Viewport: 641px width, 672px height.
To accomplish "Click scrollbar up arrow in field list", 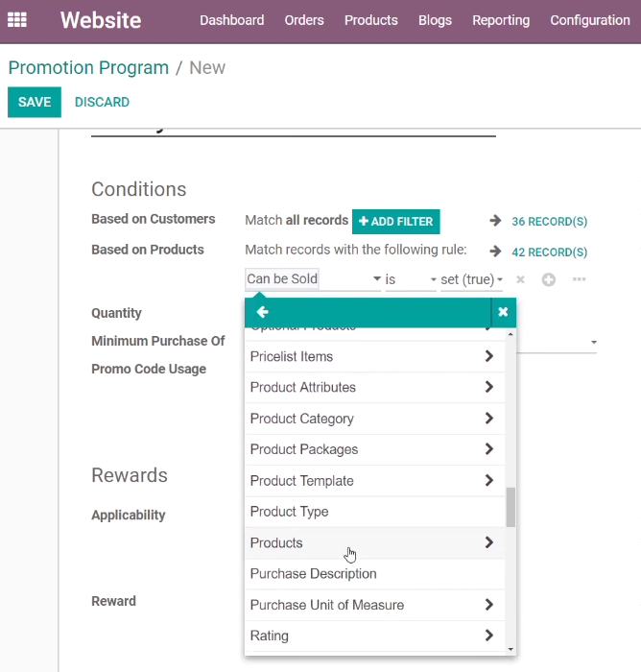I will [x=510, y=334].
